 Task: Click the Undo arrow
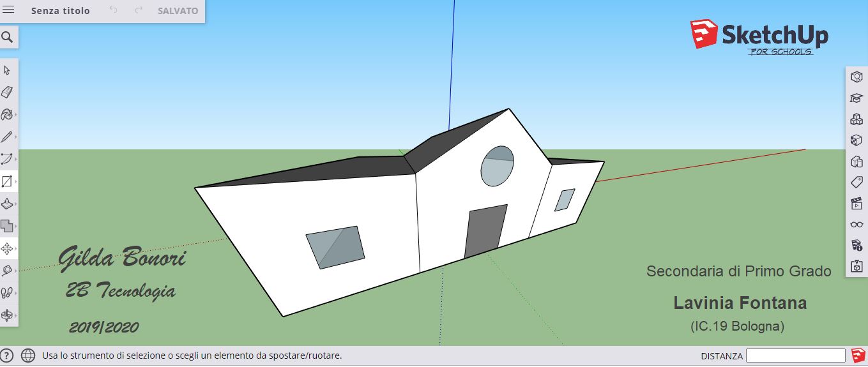[x=113, y=11]
